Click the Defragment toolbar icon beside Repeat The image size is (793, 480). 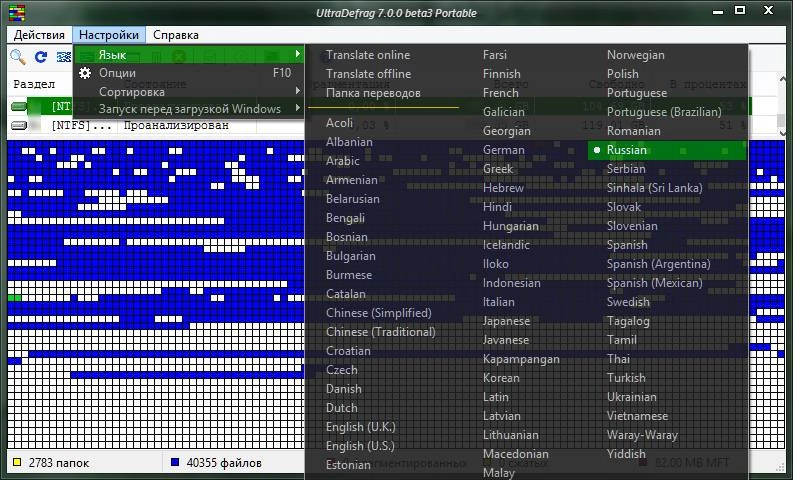click(x=63, y=57)
